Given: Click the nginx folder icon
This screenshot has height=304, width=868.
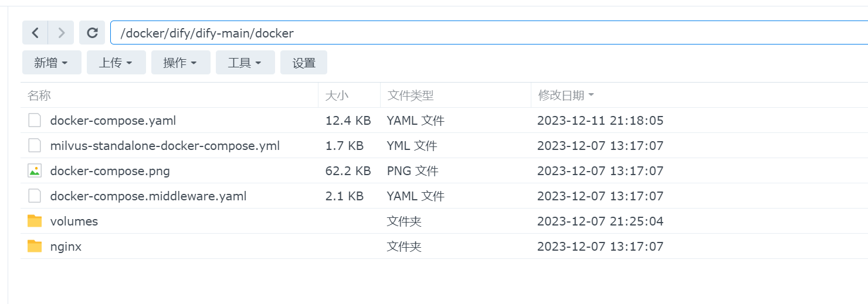Looking at the screenshot, I should (35, 247).
